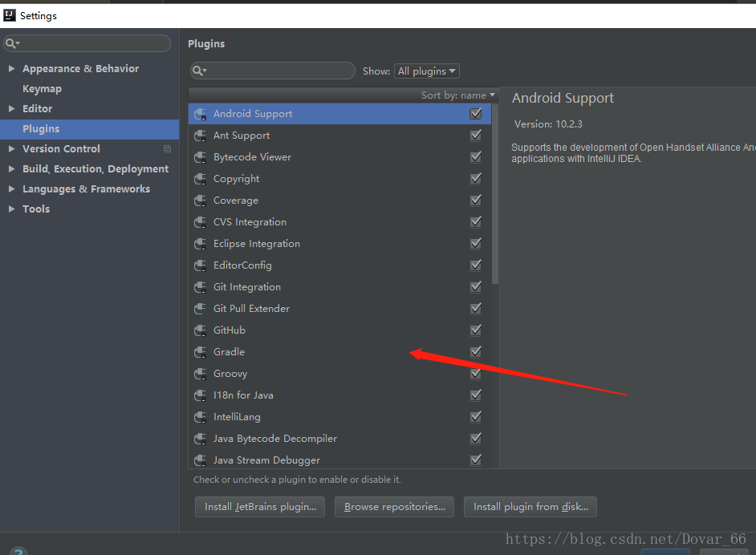The height and width of the screenshot is (555, 756).
Task: Uncheck the GitHub plugin
Action: coord(475,330)
